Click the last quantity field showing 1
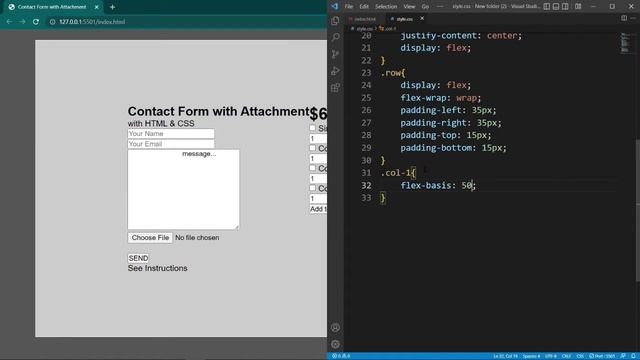The width and height of the screenshot is (640, 360). 318,198
